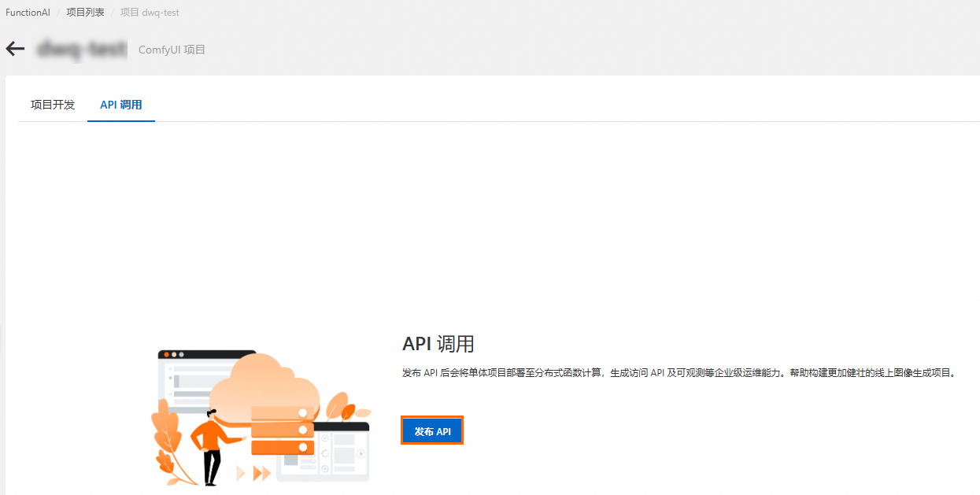The image size is (980, 495).
Task: Click the 发布 API button
Action: coord(432,431)
